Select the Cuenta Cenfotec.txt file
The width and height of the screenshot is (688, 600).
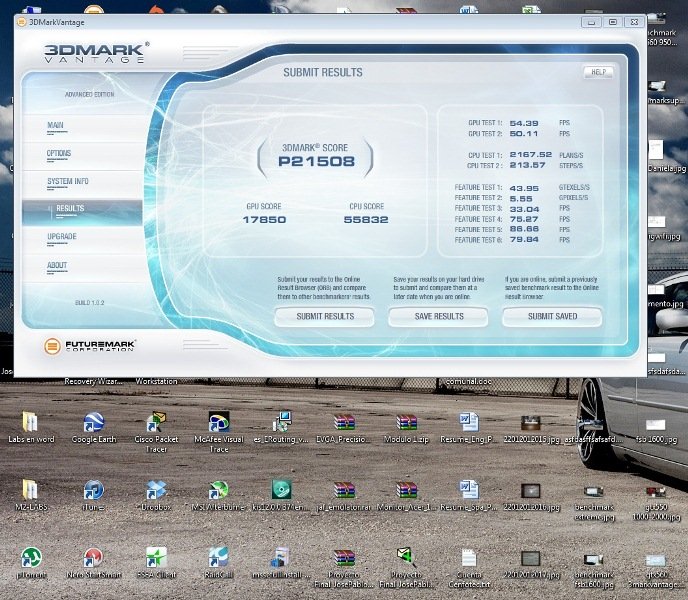pyautogui.click(x=469, y=558)
